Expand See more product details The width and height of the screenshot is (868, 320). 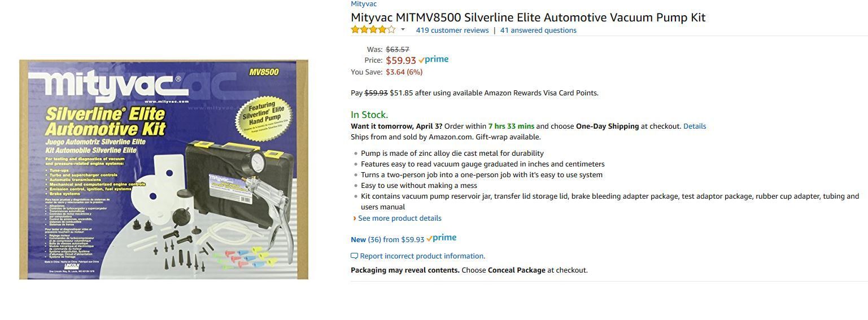tap(399, 218)
